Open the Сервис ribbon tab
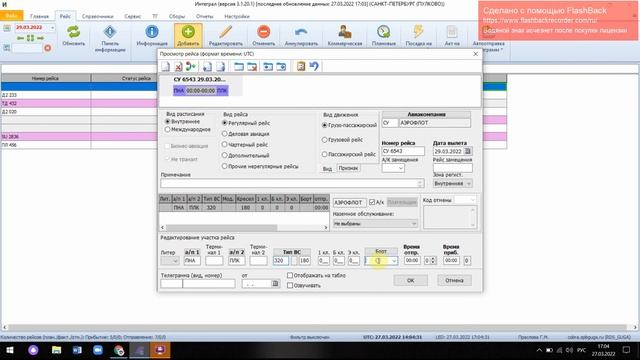 coord(133,16)
